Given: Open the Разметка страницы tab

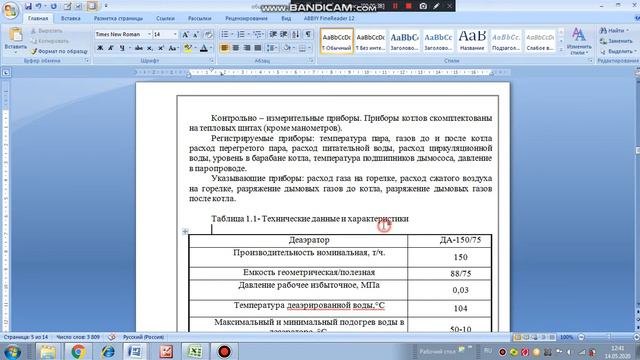Looking at the screenshot, I should [118, 18].
